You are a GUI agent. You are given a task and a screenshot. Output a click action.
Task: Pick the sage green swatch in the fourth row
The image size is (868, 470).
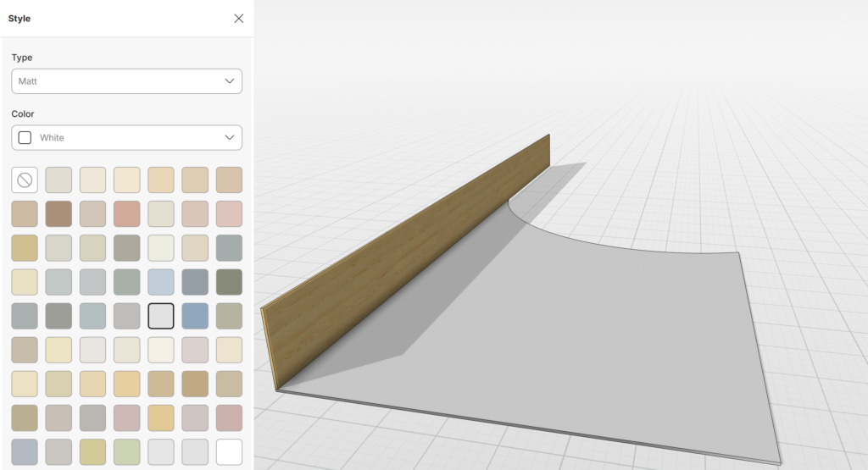[x=127, y=282]
